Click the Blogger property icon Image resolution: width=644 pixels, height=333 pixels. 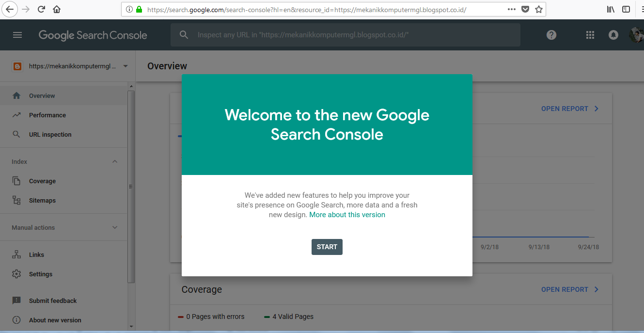pyautogui.click(x=17, y=66)
